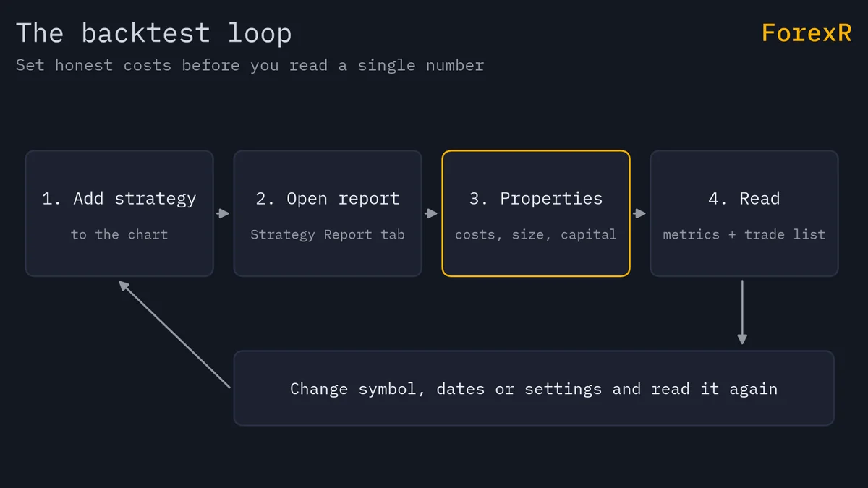Select the '2. Open report' box

328,213
